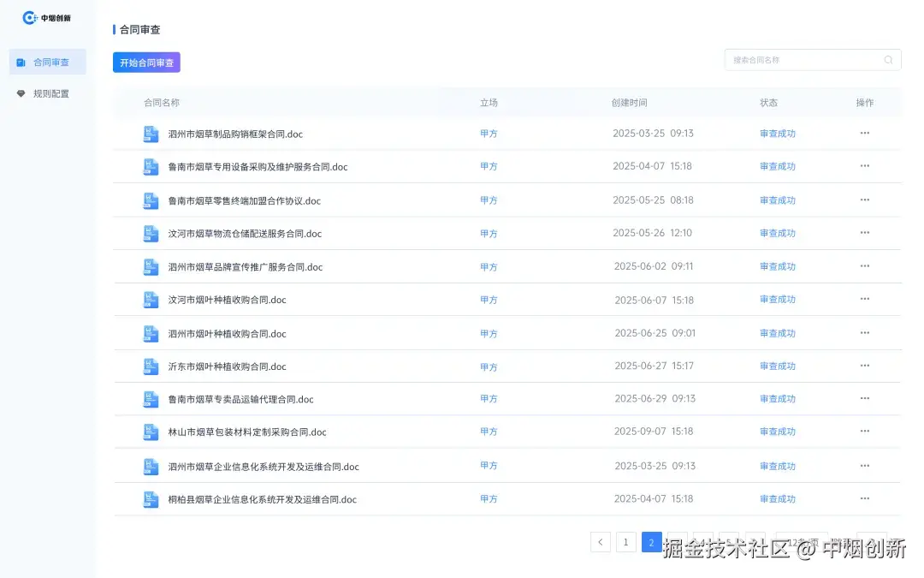This screenshot has height=578, width=924.
Task: Click the document icon for 汶河市烟草物流仓储配送服务合同.doc
Action: (x=151, y=233)
